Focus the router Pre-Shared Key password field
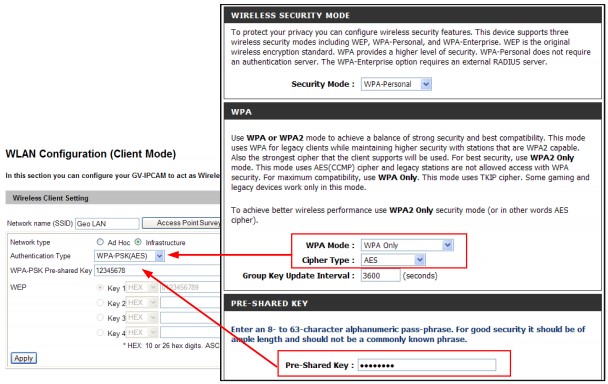 [x=427, y=365]
